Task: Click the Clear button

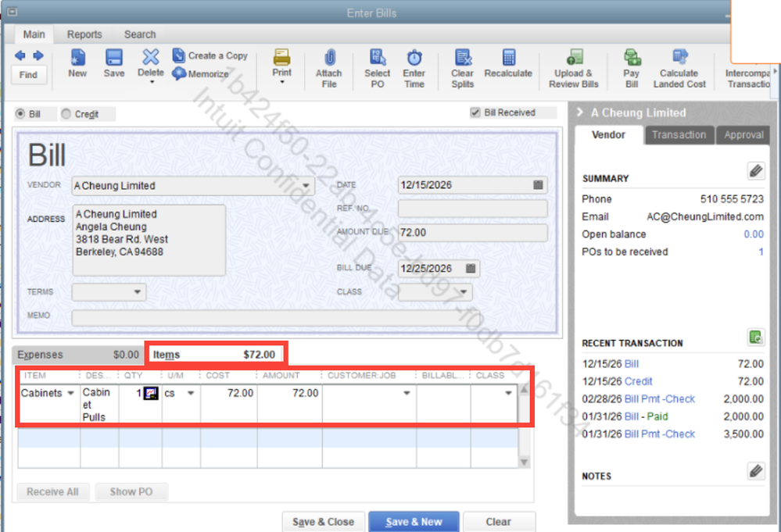Action: [x=499, y=522]
